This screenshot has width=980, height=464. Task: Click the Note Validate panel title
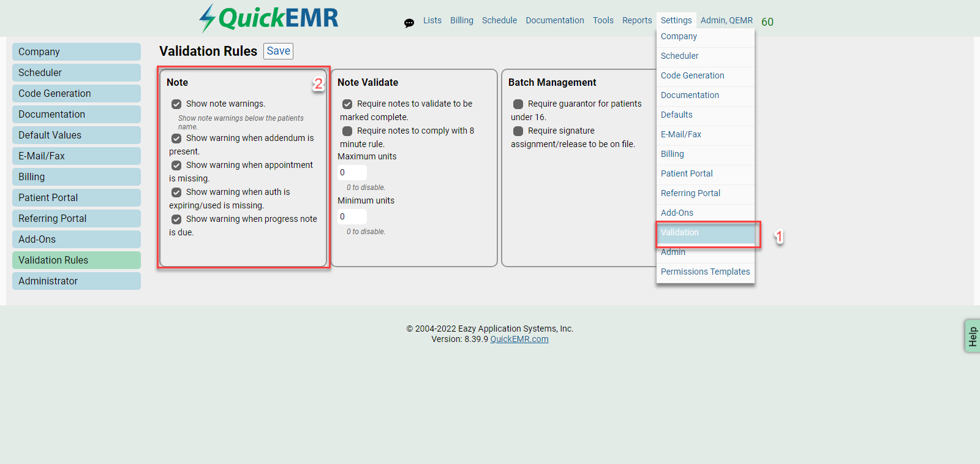click(x=367, y=82)
